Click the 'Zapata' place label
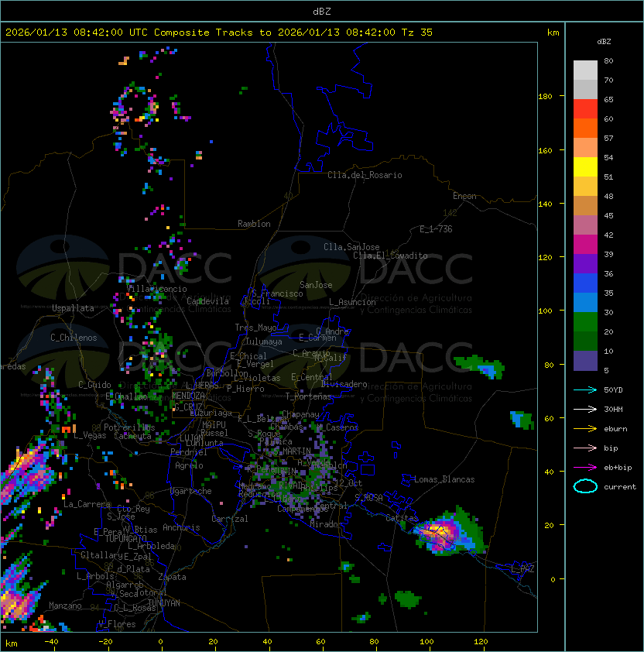 [x=172, y=577]
